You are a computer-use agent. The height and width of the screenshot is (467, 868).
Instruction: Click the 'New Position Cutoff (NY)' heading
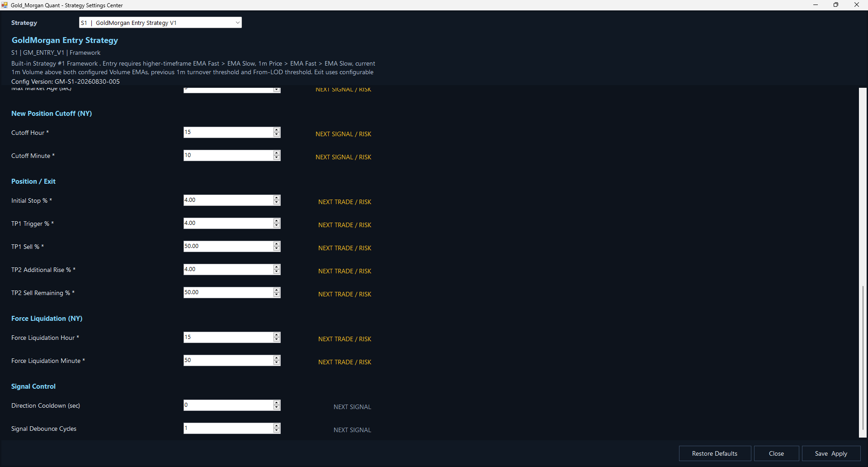click(52, 114)
